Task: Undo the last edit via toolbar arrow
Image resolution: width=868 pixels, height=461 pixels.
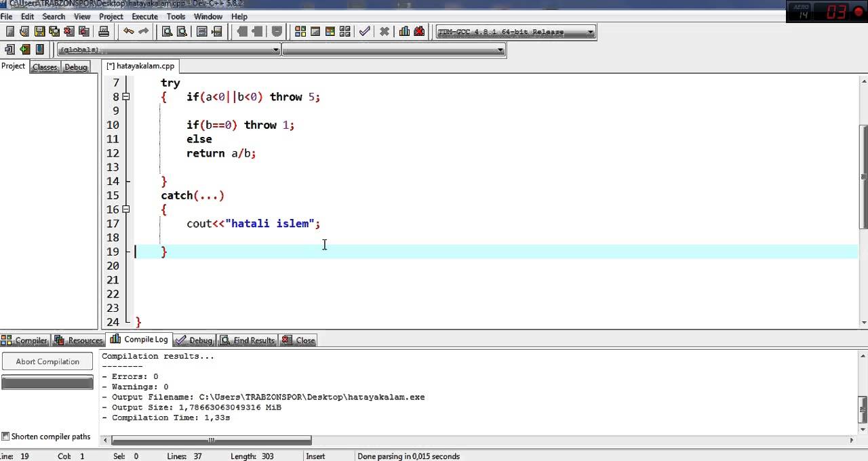Action: tap(129, 31)
